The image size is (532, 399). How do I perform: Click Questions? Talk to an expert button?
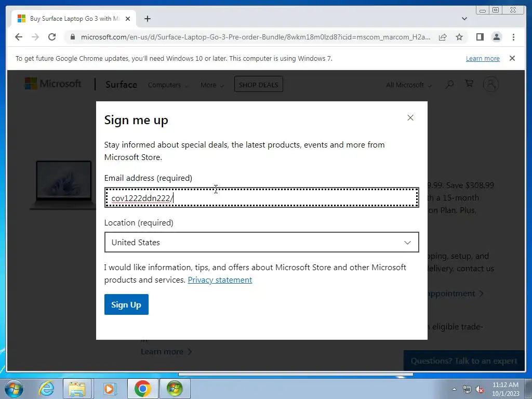point(464,361)
